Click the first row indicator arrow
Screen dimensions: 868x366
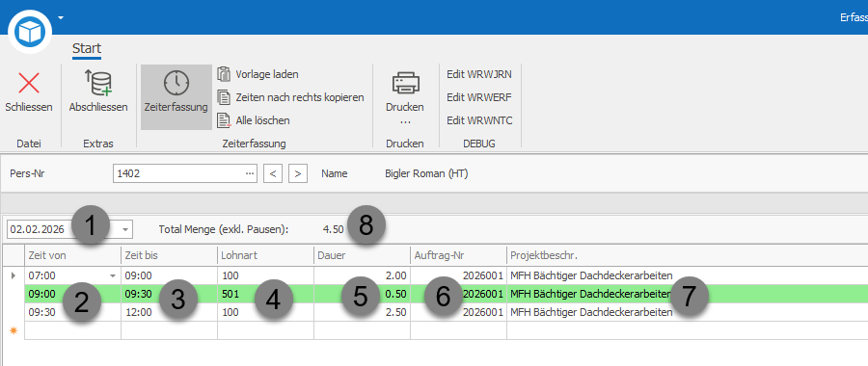pos(14,275)
